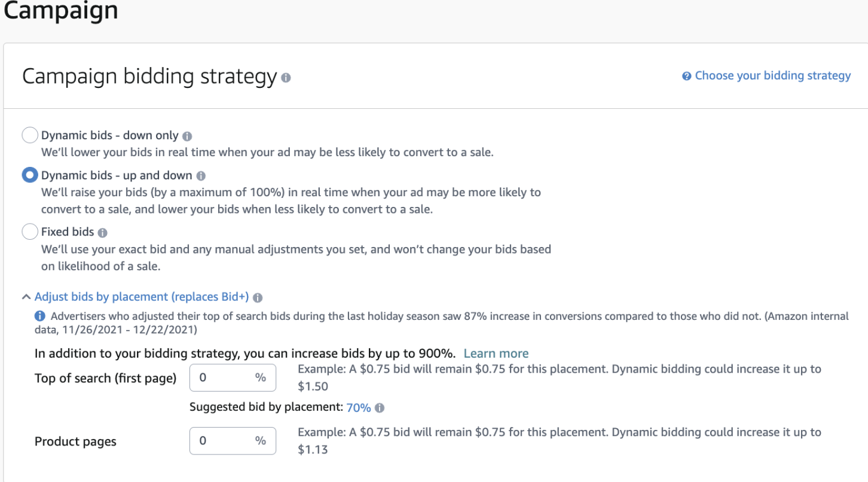Click question mark icon beside Choose your bidding strategy
Image resolution: width=868 pixels, height=482 pixels.
click(x=687, y=76)
